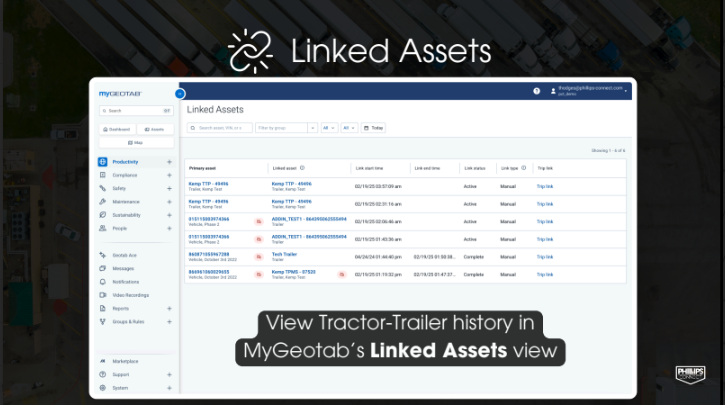Click the Messages icon in sidebar
The image size is (725, 405).
click(103, 268)
